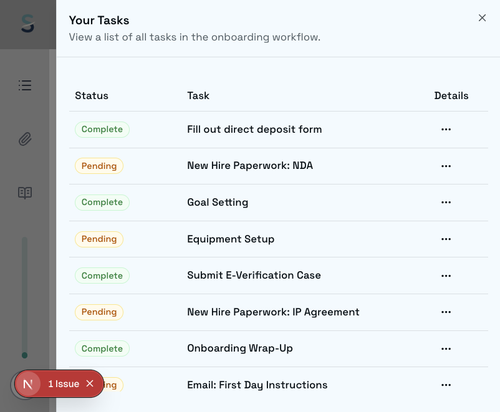Viewport: 500px width, 412px height.
Task: Click the paperclip attachments icon
Action: coord(25,139)
